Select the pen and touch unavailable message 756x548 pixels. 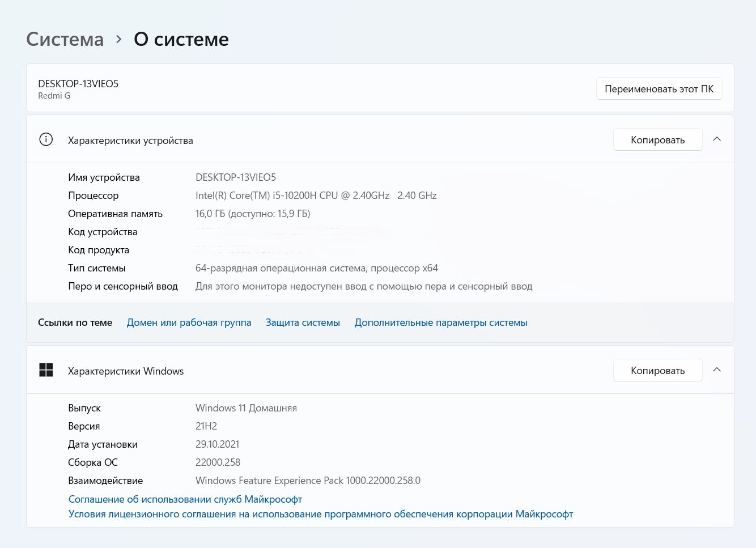coord(364,286)
